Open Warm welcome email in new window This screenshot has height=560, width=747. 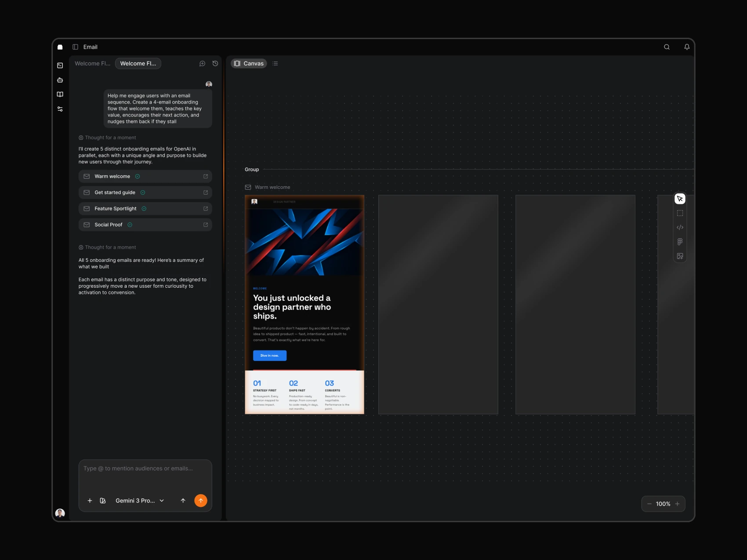pos(206,177)
